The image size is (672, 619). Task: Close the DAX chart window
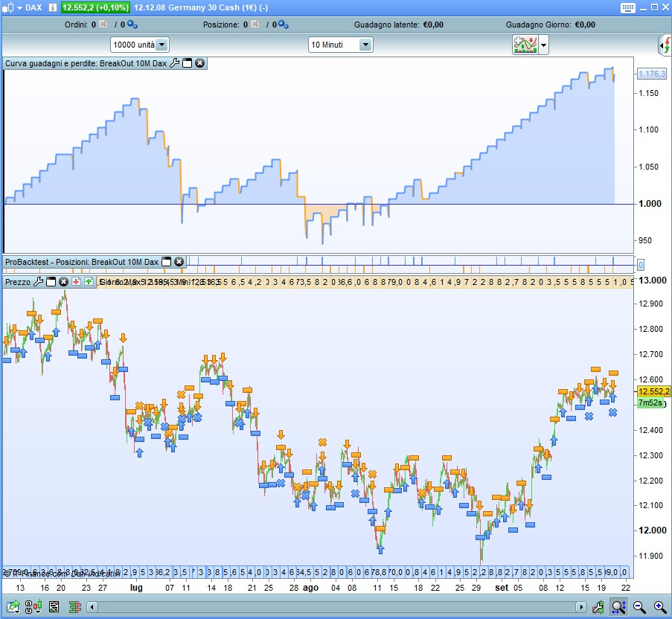click(665, 7)
